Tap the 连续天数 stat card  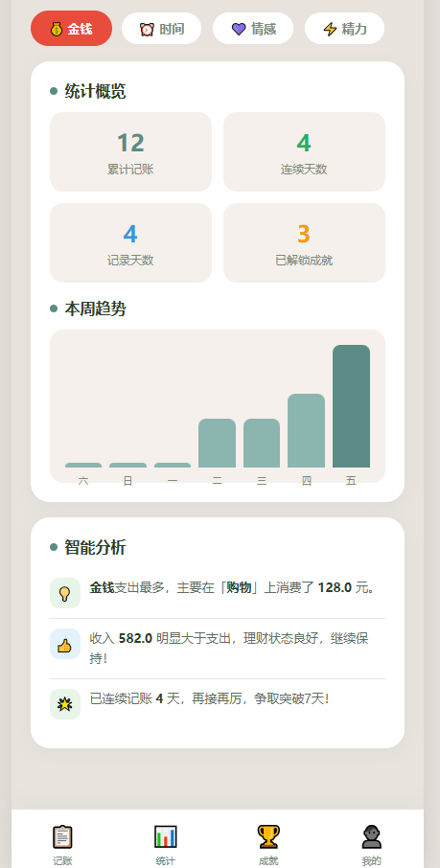coord(304,152)
